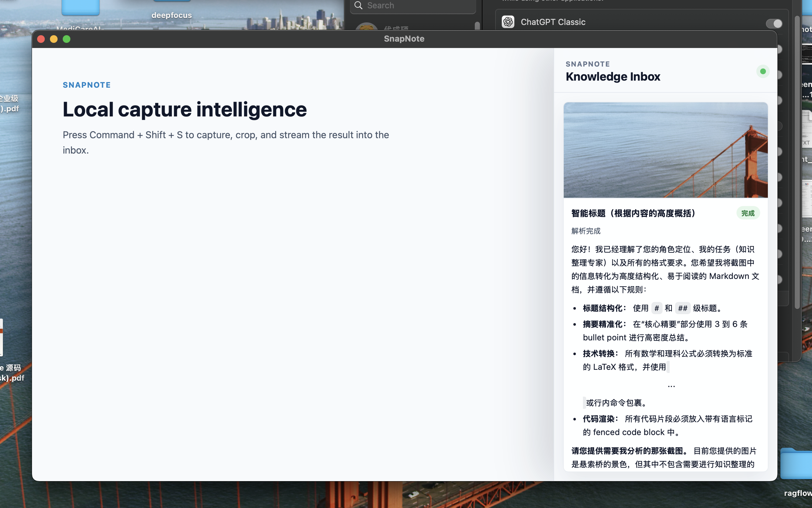This screenshot has height=508, width=812.
Task: Click the single # inline code chip
Action: 656,308
